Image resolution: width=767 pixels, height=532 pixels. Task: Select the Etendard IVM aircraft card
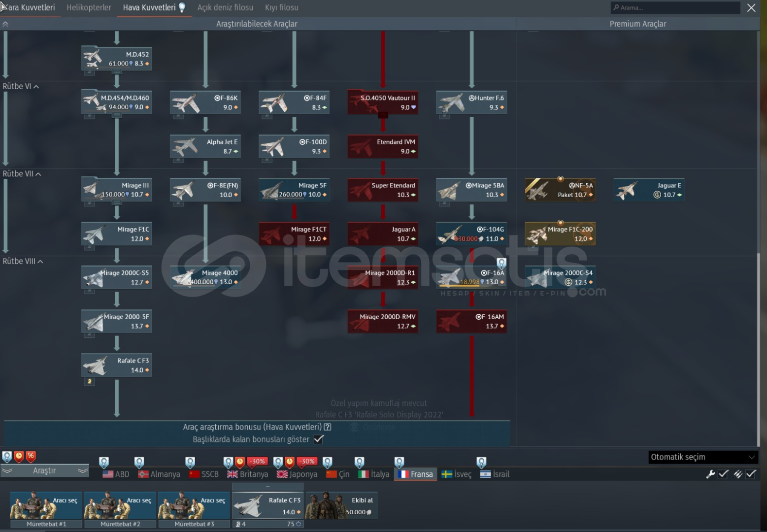pos(383,146)
